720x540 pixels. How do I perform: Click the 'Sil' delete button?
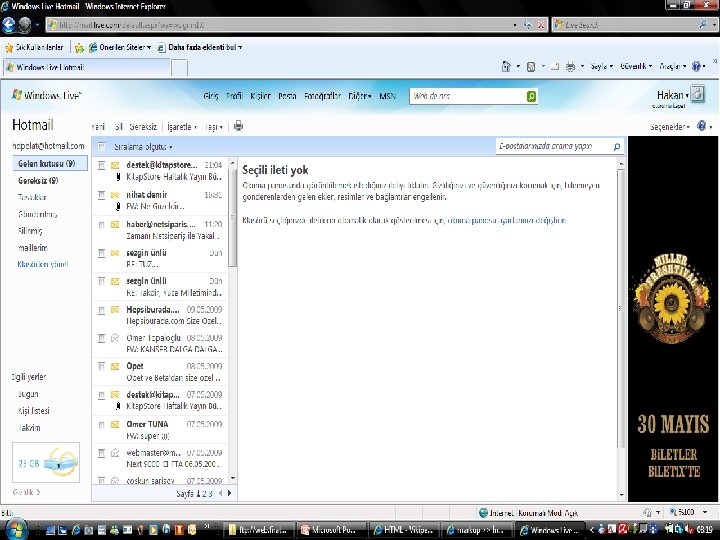click(x=119, y=127)
